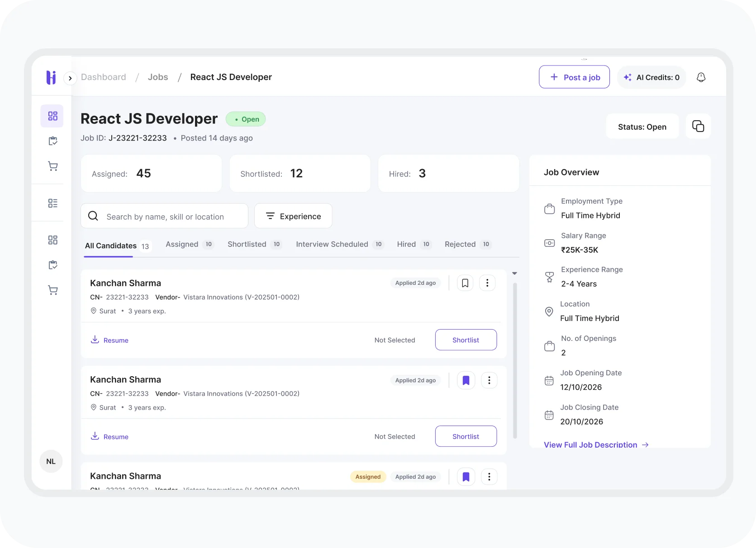Remove bookmark from second candidate card
The image size is (756, 548).
[x=466, y=380]
